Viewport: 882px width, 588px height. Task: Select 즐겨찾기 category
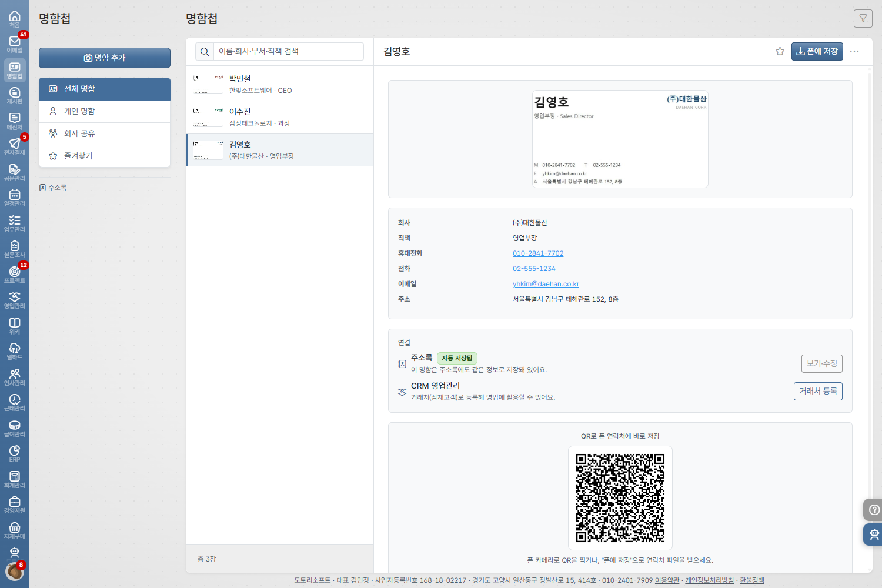pyautogui.click(x=105, y=156)
